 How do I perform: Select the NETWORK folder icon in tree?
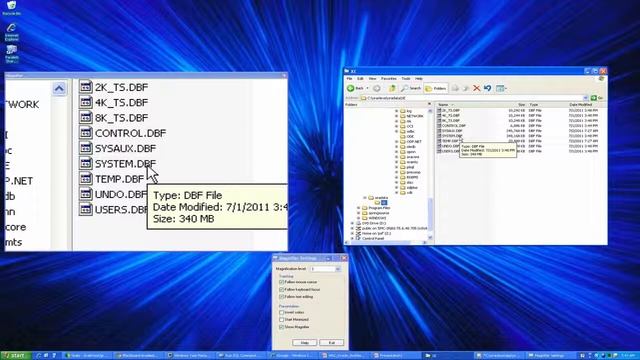click(x=402, y=116)
